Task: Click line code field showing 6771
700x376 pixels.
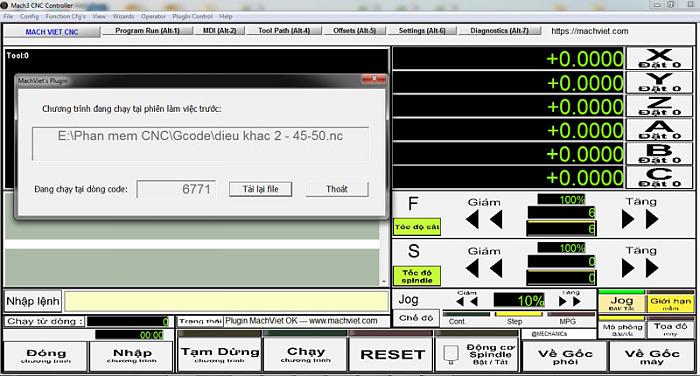Action: pyautogui.click(x=176, y=189)
